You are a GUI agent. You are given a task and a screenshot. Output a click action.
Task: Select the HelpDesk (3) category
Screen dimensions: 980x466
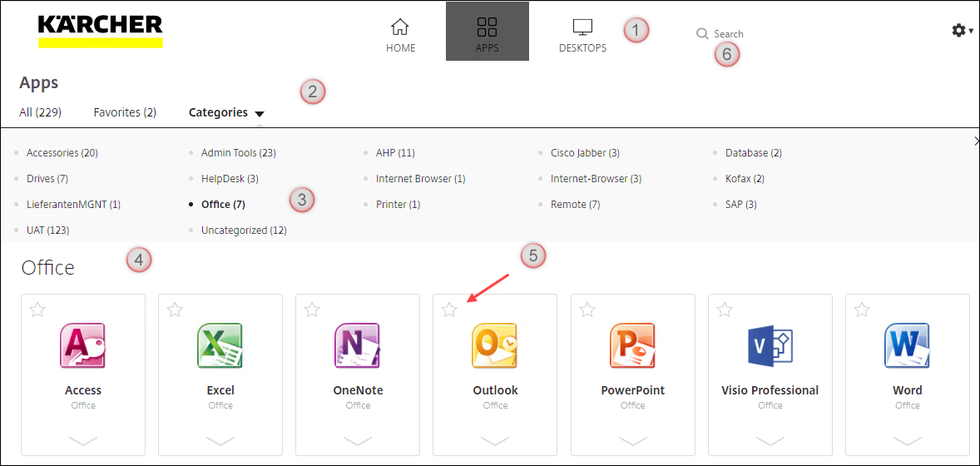(x=230, y=178)
